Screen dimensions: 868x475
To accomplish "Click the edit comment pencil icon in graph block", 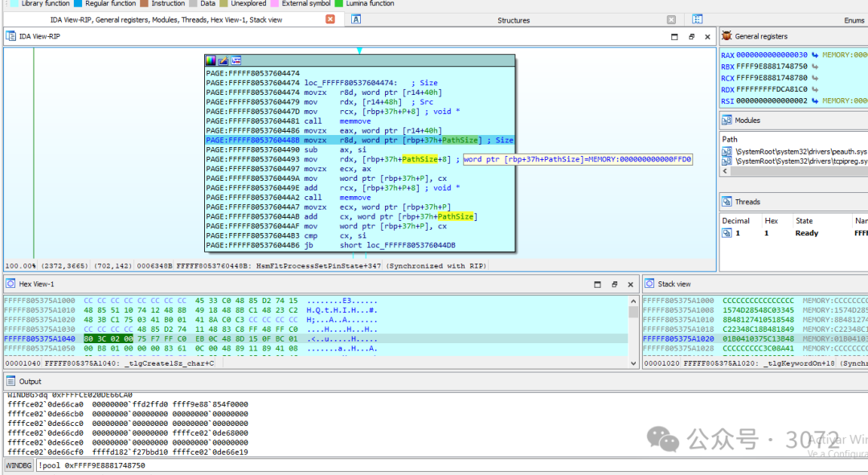I will pos(223,60).
